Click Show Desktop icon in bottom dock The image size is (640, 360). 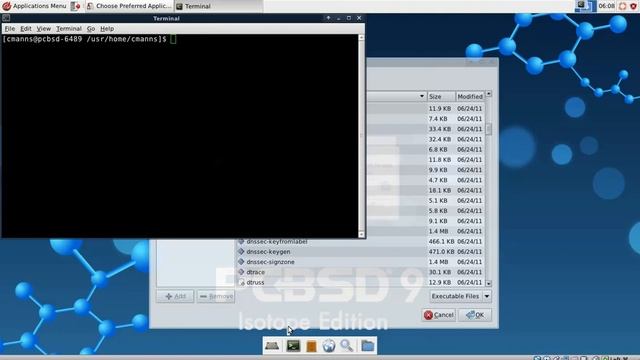(272, 346)
